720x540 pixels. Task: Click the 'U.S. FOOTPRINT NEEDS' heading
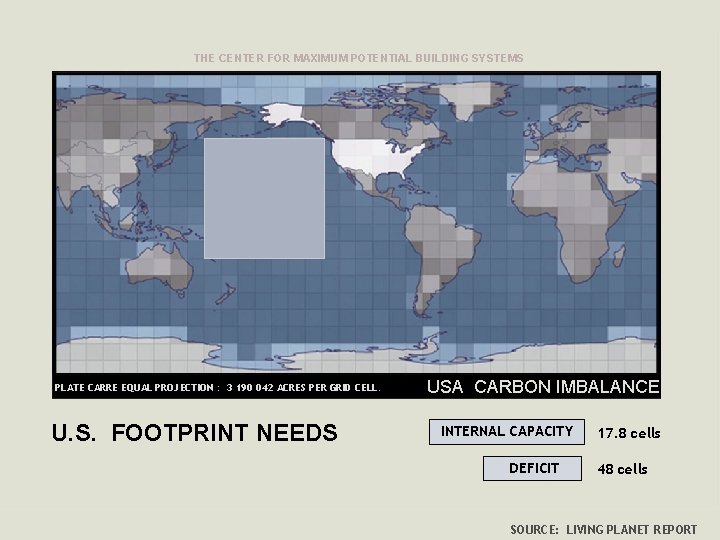pyautogui.click(x=195, y=433)
